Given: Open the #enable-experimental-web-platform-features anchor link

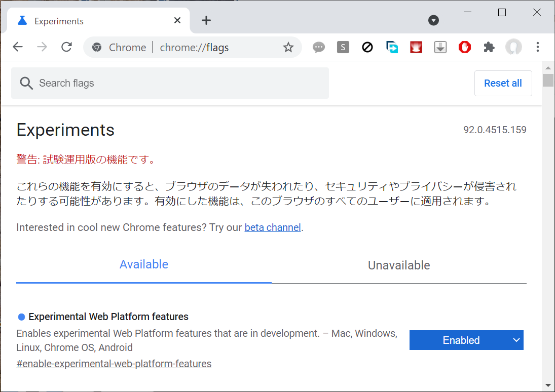Looking at the screenshot, I should click(x=114, y=364).
